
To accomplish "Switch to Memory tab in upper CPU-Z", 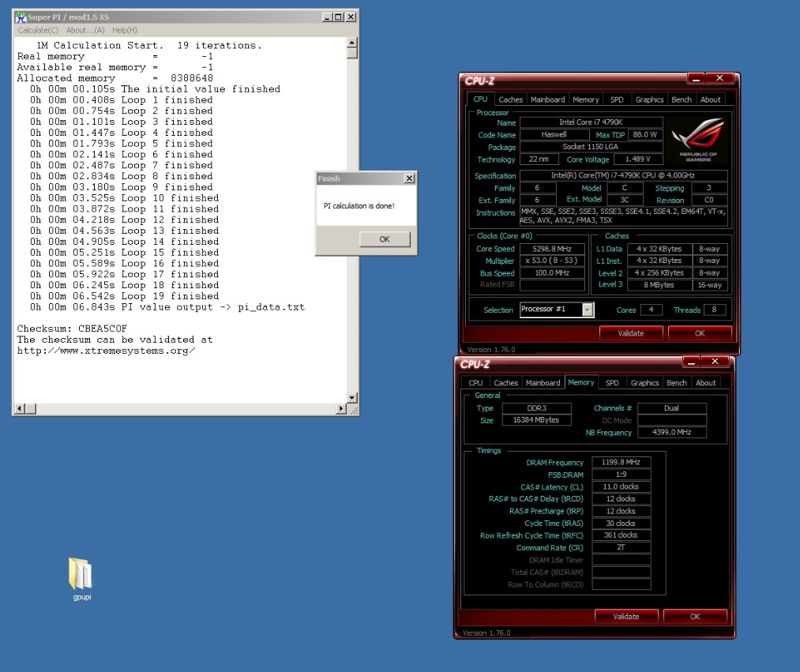I will point(585,99).
